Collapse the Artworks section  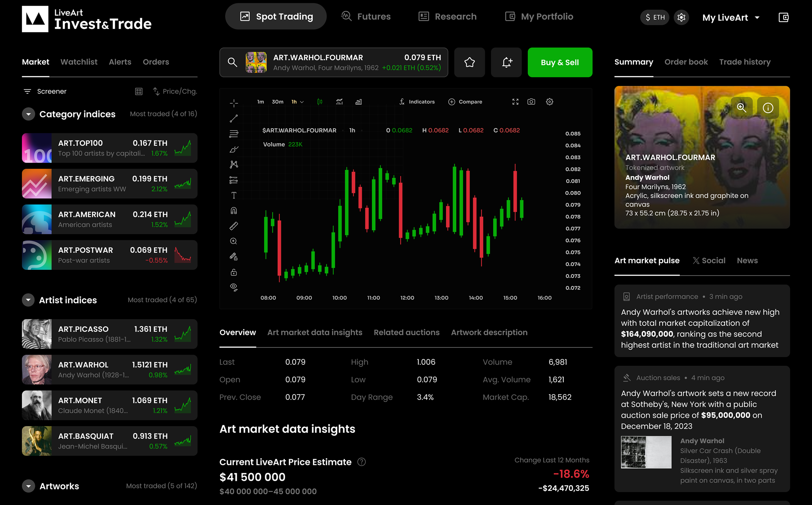[28, 486]
